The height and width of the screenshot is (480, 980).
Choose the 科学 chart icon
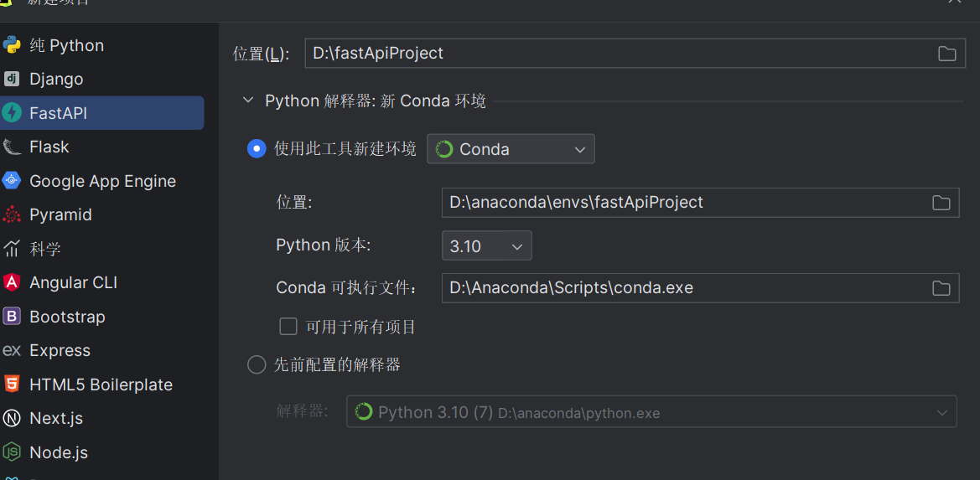[x=11, y=249]
